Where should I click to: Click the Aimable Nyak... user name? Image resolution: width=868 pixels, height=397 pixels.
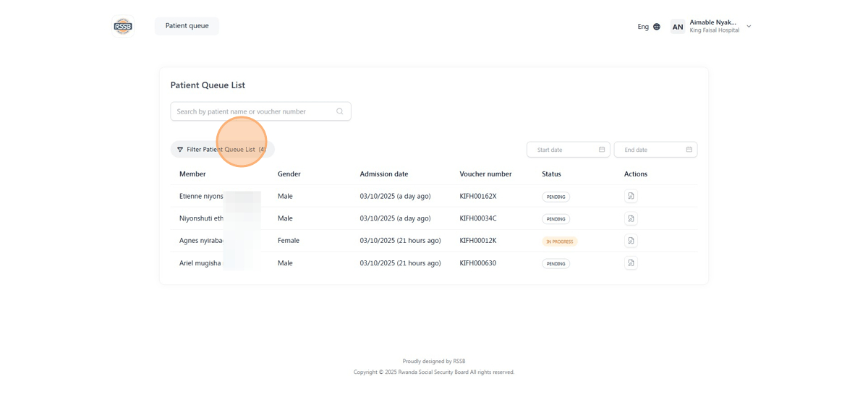pos(713,22)
